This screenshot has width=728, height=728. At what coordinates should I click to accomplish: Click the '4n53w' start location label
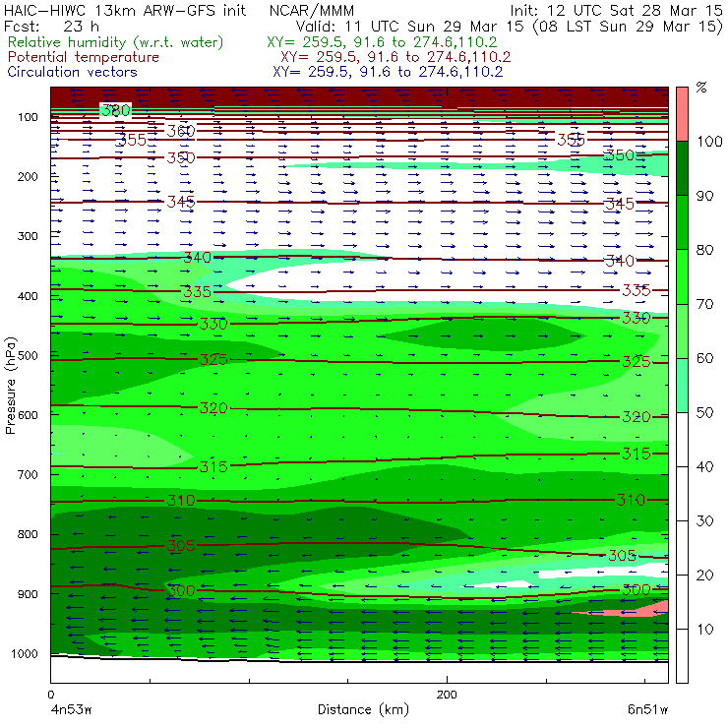(71, 709)
